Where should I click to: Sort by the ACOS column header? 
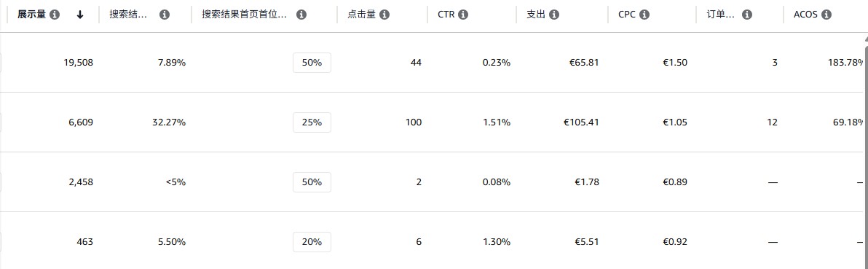coord(805,15)
